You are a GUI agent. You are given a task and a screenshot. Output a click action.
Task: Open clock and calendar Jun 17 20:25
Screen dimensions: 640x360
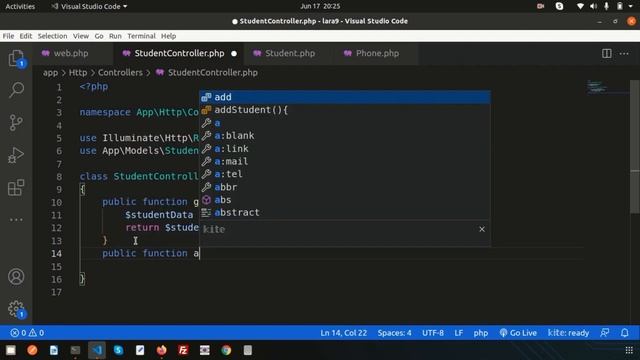pyautogui.click(x=320, y=6)
